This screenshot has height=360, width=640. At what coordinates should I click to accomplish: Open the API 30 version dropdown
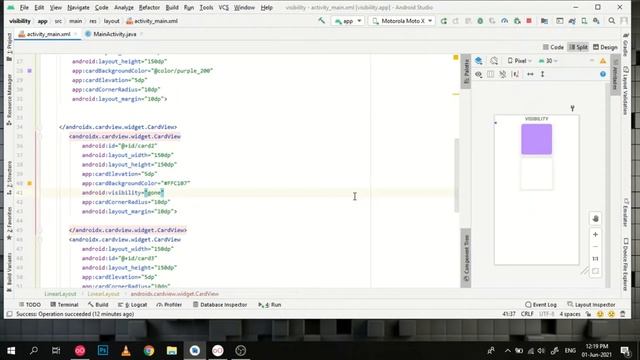[x=548, y=61]
